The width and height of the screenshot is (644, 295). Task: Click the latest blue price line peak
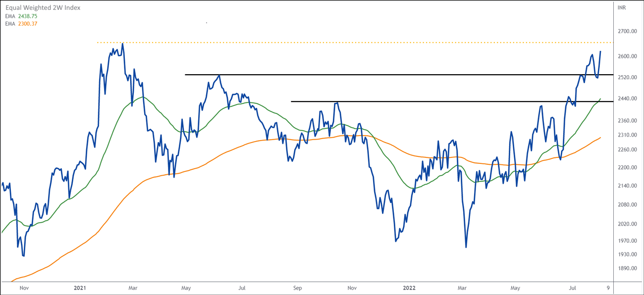tap(600, 51)
